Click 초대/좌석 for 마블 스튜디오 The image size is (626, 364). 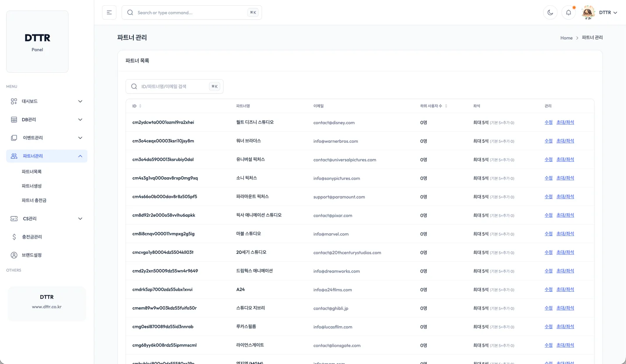(565, 234)
